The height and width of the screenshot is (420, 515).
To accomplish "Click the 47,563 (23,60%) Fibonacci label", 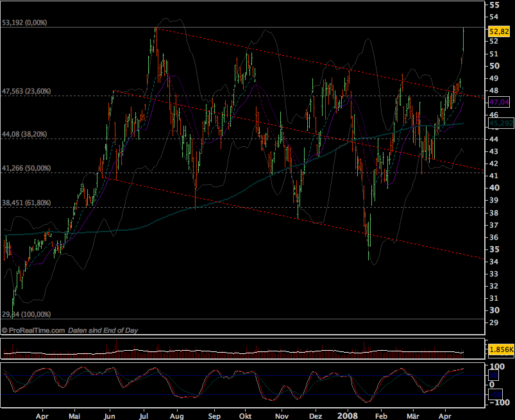I will [26, 91].
